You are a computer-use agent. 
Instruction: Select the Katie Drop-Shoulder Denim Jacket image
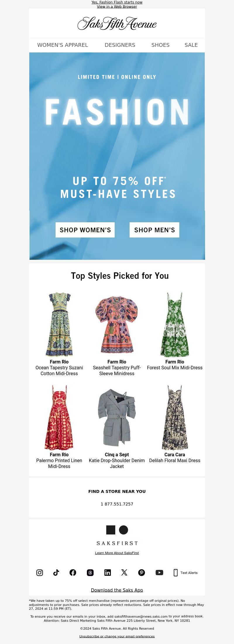pos(117,417)
